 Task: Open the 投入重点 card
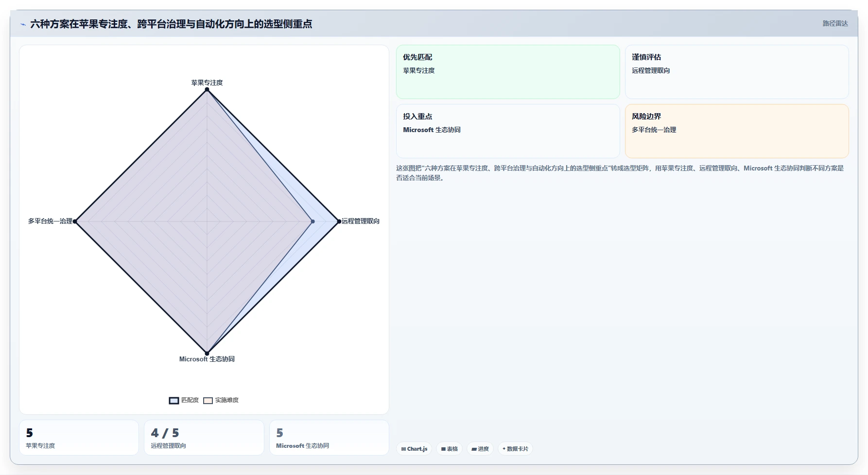tap(508, 131)
